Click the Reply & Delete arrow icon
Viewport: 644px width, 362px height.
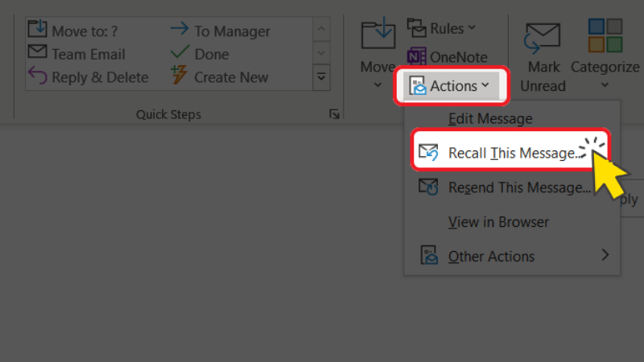(x=38, y=76)
